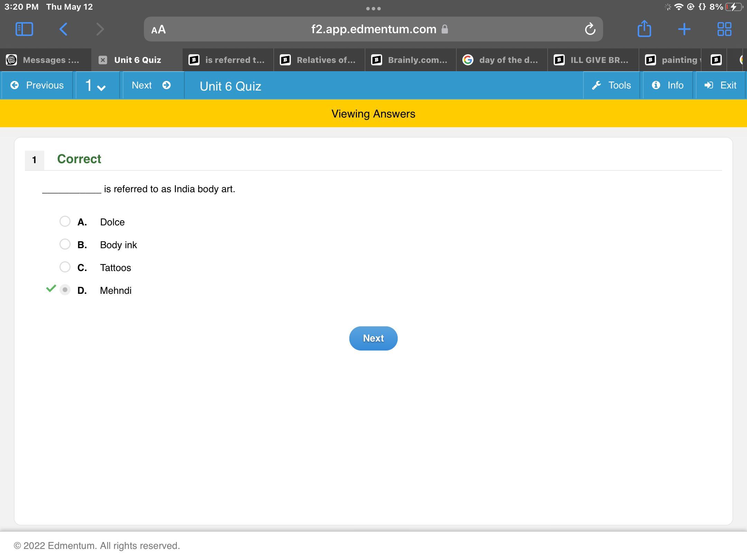Expand the question number 1 dropdown
Viewport: 747px width, 560px height.
(96, 86)
